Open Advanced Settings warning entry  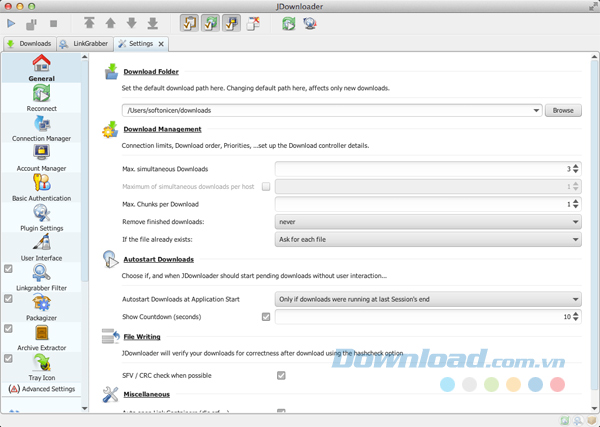coord(41,389)
